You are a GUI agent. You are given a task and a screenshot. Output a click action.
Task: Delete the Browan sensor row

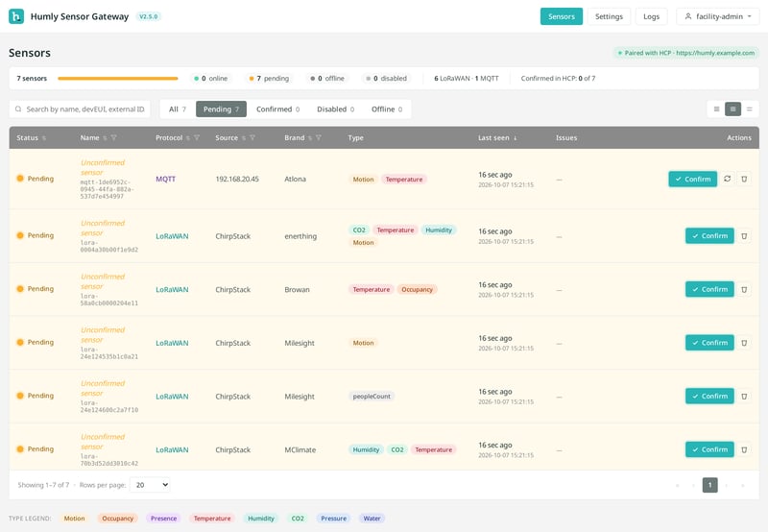point(744,289)
